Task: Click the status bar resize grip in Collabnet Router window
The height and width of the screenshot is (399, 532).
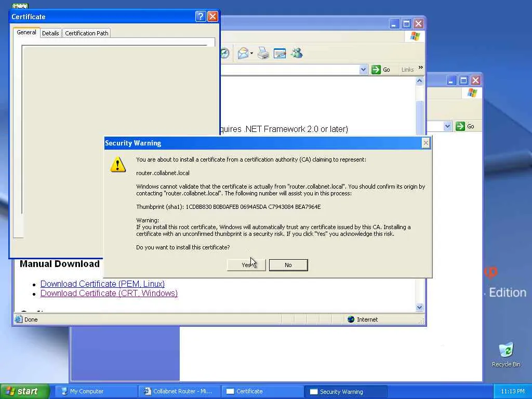Action: 422,321
